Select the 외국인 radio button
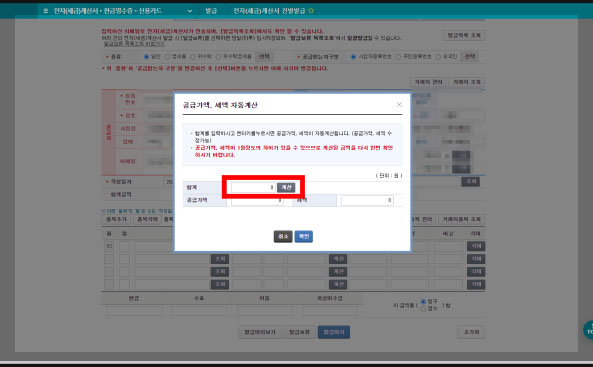This screenshot has width=593, height=367. (438, 57)
